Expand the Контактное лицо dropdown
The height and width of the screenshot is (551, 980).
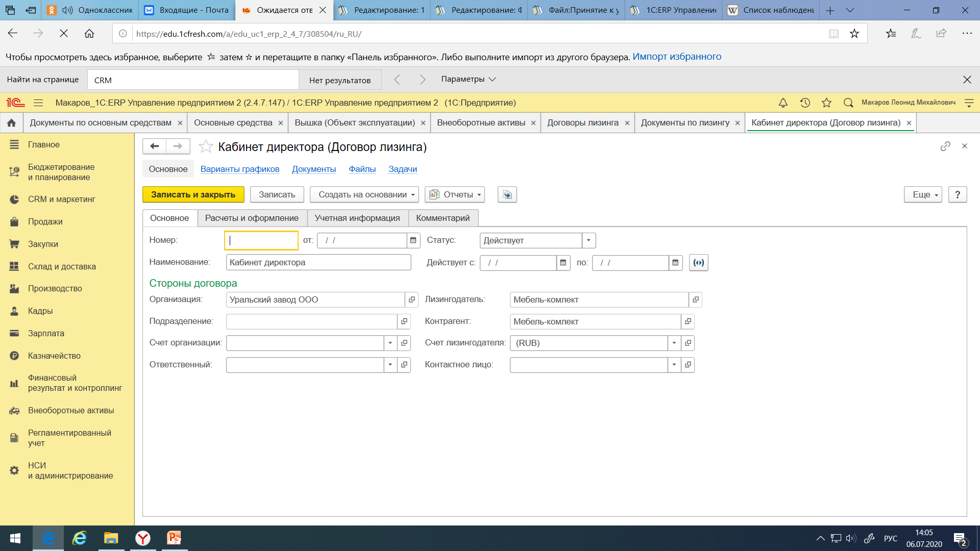tap(674, 365)
